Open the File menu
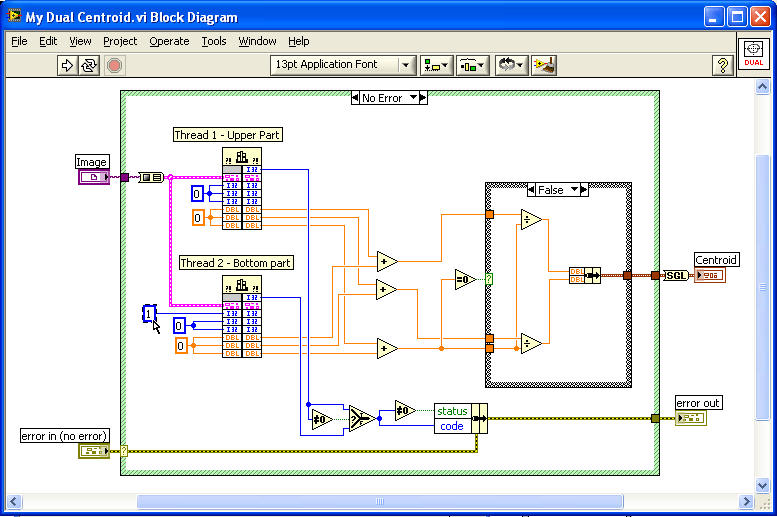 19,41
